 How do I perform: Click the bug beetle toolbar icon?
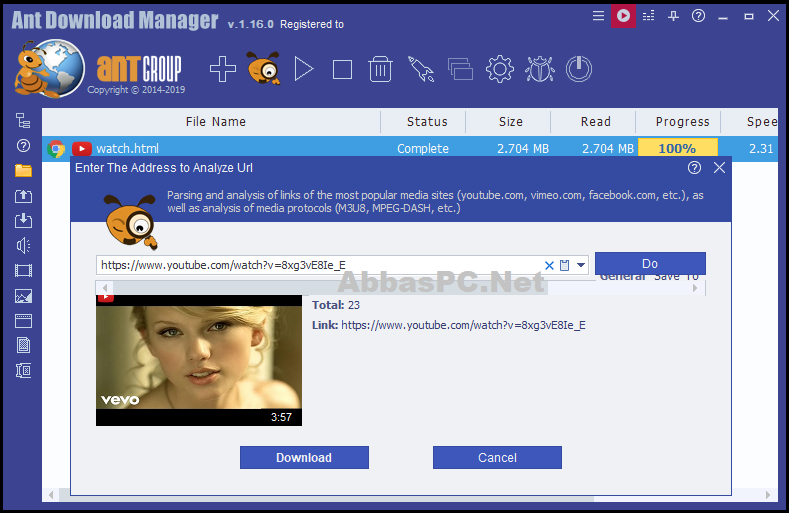[x=540, y=69]
